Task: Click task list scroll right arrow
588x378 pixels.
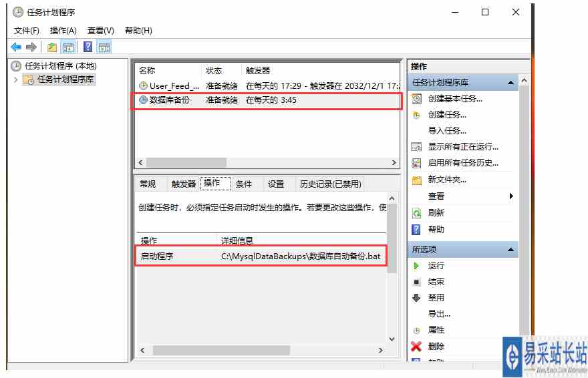Action: pos(394,162)
